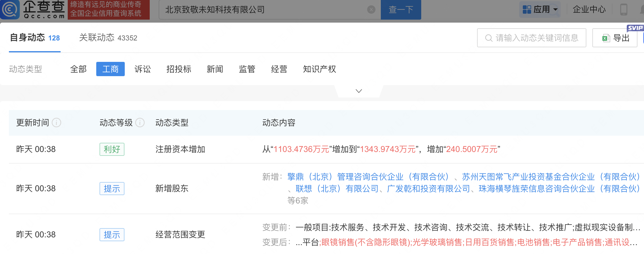Open 广发乾和投资有限公司 company link
The width and height of the screenshot is (644, 254).
(x=428, y=189)
